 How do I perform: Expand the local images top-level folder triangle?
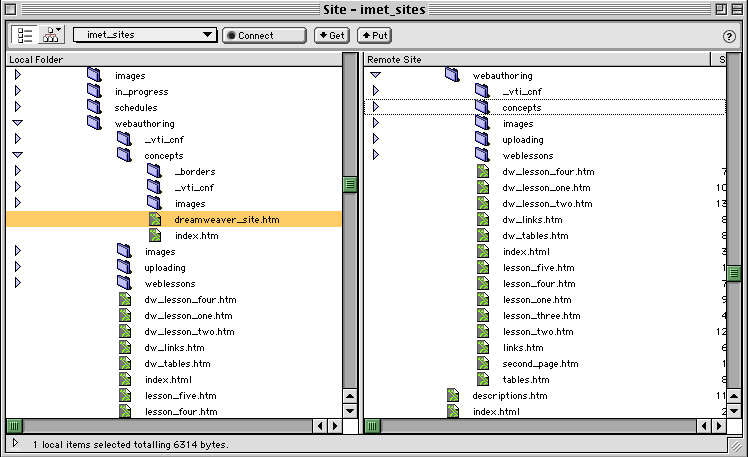click(x=18, y=75)
